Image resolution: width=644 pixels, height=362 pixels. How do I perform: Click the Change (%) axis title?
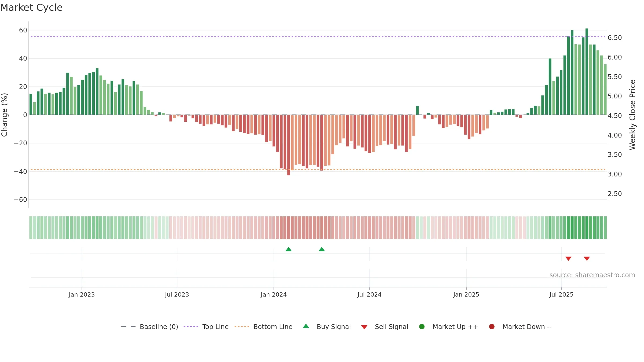[x=4, y=115]
